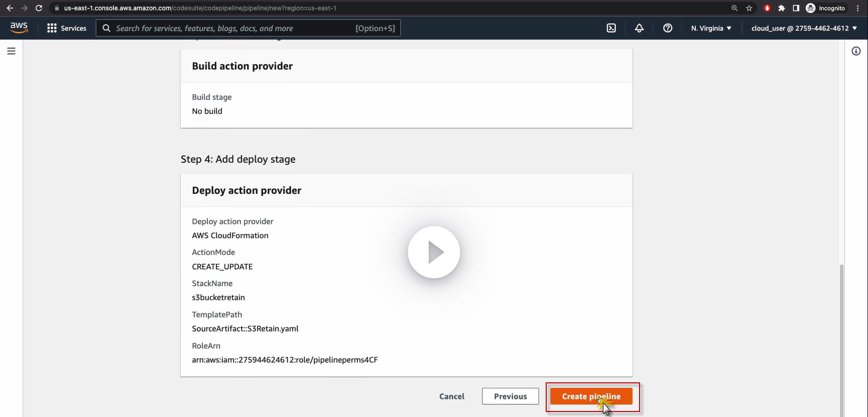
Task: Click the AWS logo home icon
Action: pos(19,28)
